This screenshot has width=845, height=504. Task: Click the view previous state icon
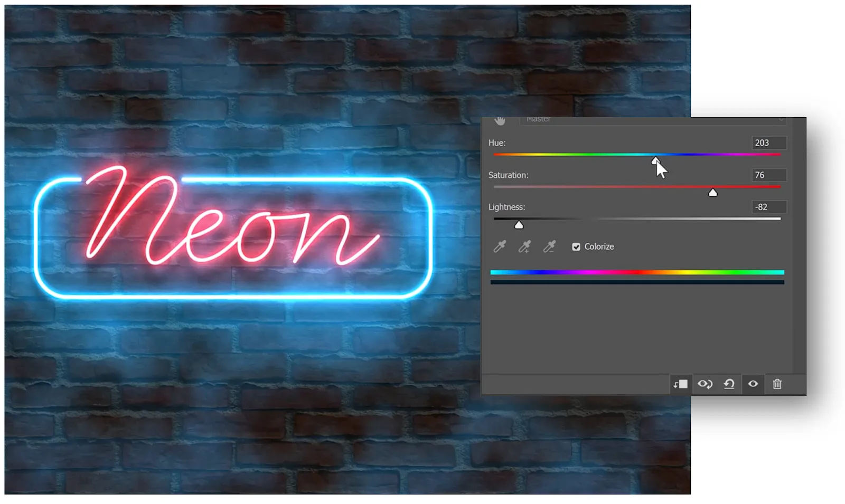(705, 384)
